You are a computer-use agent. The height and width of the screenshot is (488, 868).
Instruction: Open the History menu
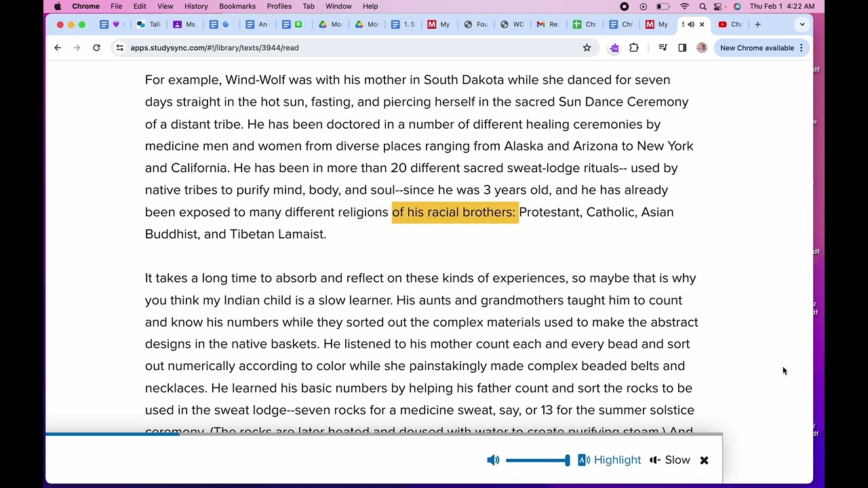pos(196,6)
